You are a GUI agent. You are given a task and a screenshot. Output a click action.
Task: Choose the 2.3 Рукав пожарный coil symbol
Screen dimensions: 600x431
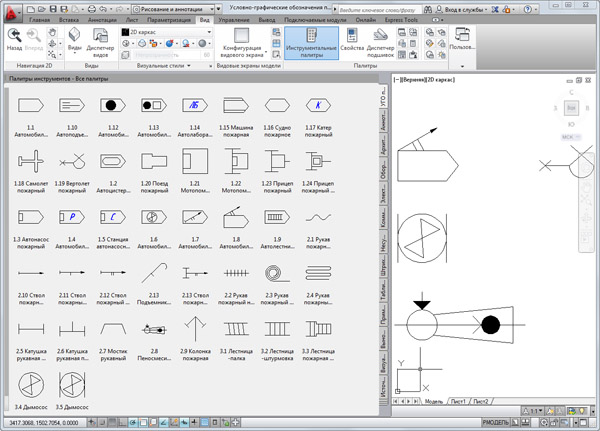(x=272, y=272)
